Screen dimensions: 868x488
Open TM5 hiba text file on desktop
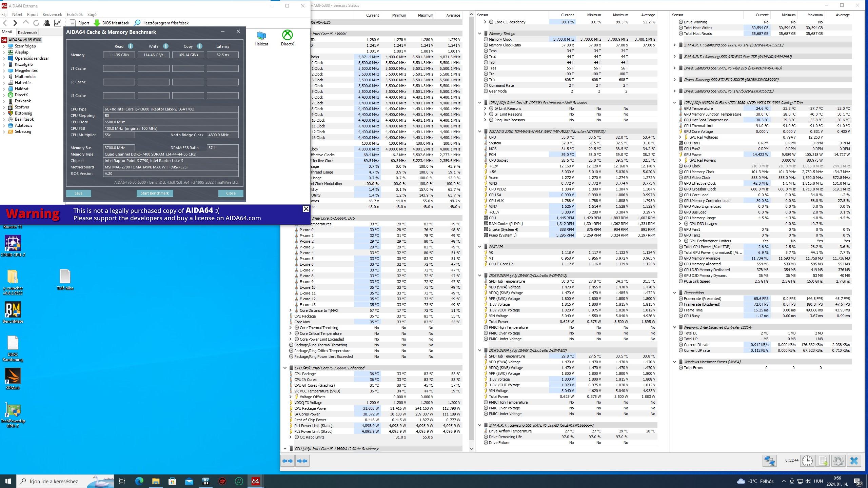65,280
